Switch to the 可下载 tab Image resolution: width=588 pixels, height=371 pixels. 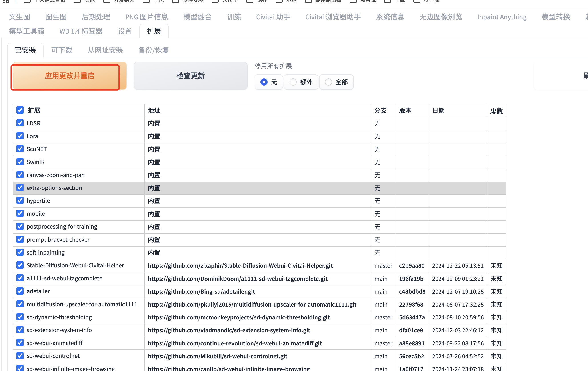[62, 50]
